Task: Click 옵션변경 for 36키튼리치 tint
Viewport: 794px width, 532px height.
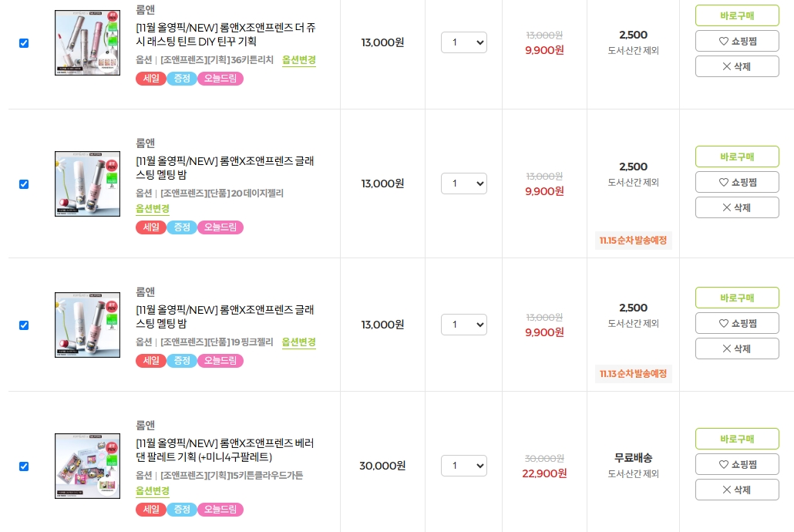Action: [299, 60]
